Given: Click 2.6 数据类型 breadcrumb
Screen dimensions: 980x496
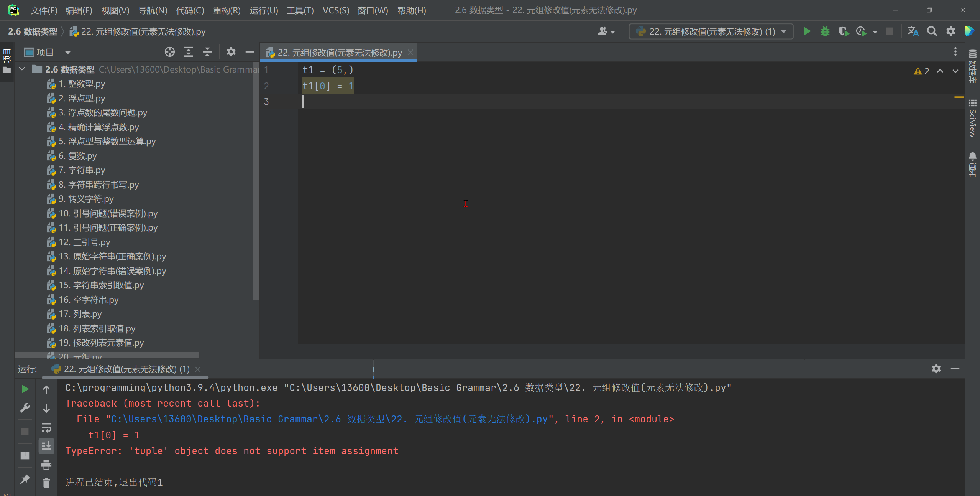Looking at the screenshot, I should (x=33, y=31).
